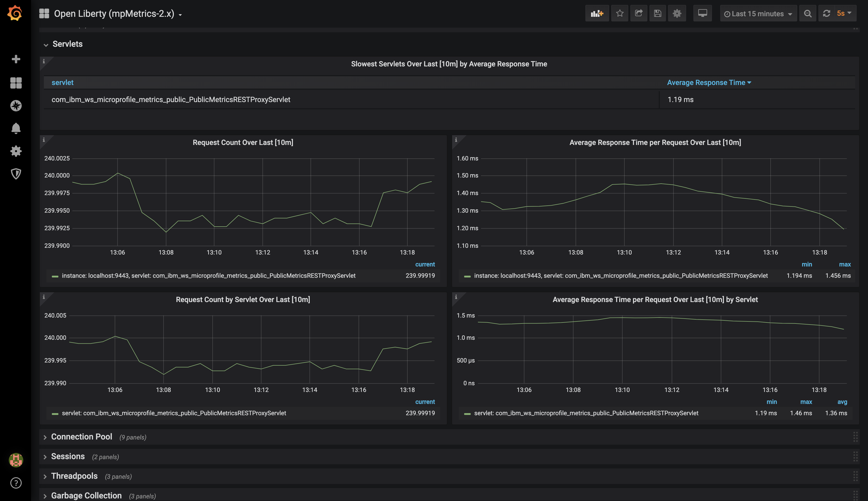Click the servlet column header
The width and height of the screenshot is (868, 501).
coord(62,83)
